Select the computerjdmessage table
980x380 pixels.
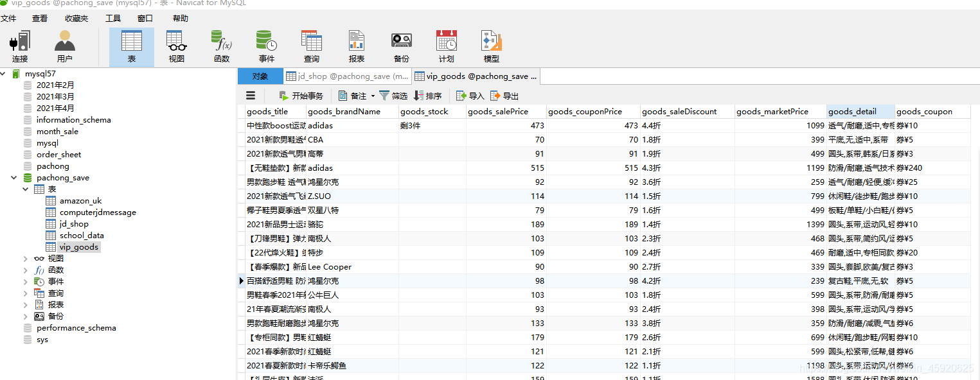click(x=98, y=212)
